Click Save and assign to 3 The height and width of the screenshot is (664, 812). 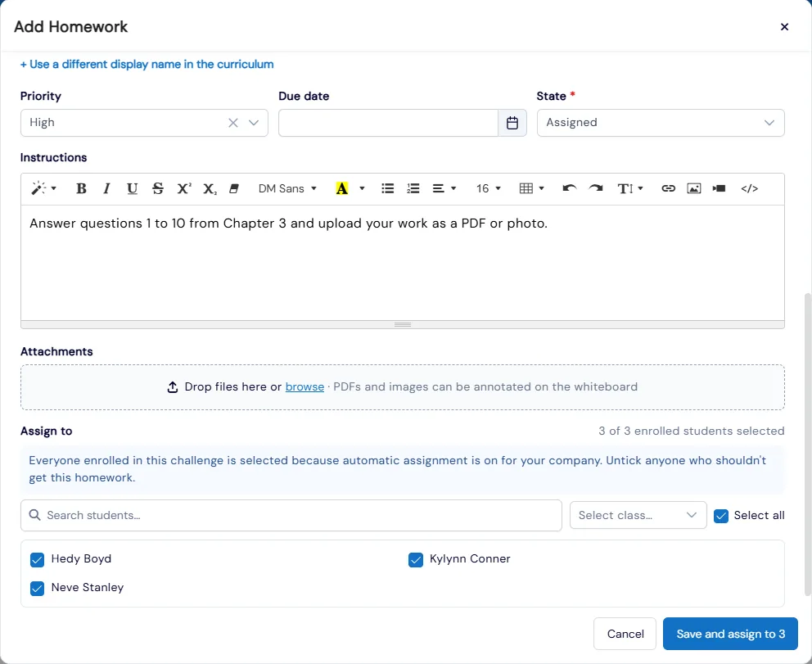[x=730, y=634]
